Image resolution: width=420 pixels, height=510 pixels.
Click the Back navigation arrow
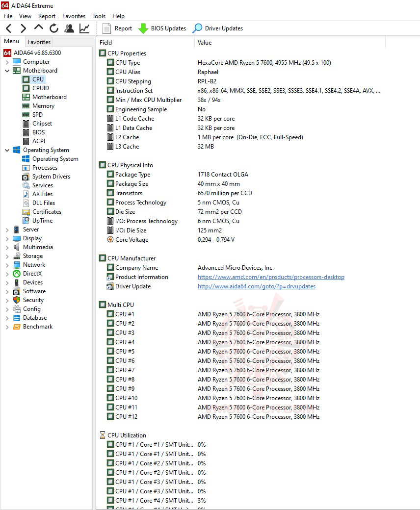[x=9, y=28]
